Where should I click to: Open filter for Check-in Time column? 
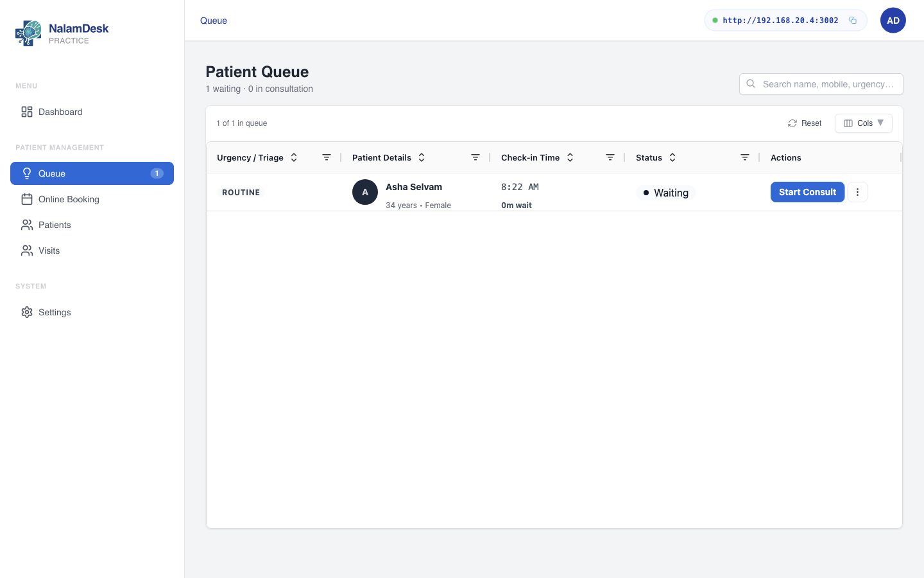click(x=610, y=157)
